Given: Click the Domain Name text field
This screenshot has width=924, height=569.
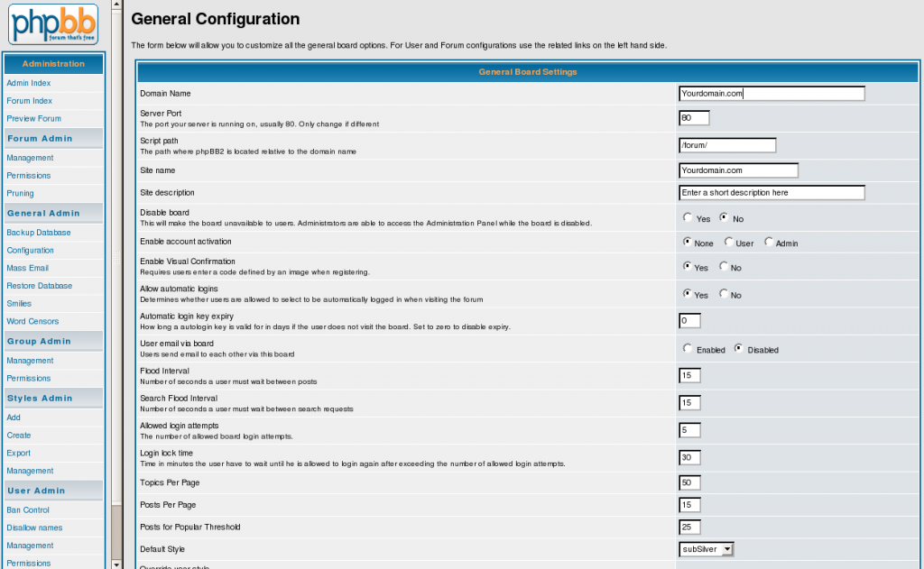Looking at the screenshot, I should [772, 94].
